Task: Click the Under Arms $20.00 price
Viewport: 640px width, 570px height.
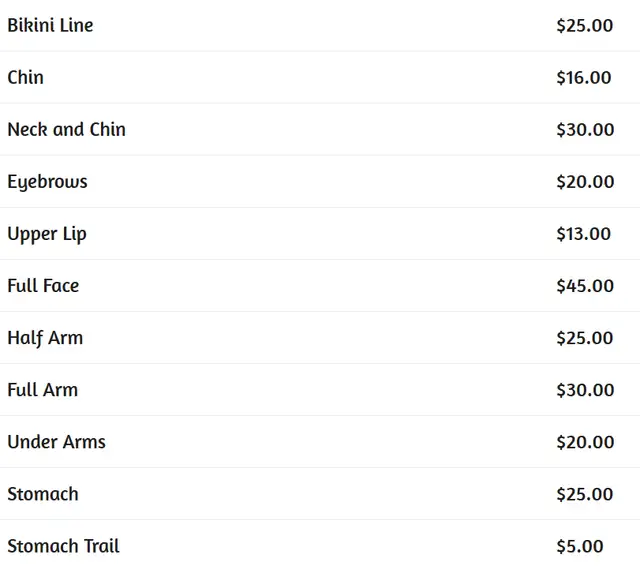Action: coord(585,442)
